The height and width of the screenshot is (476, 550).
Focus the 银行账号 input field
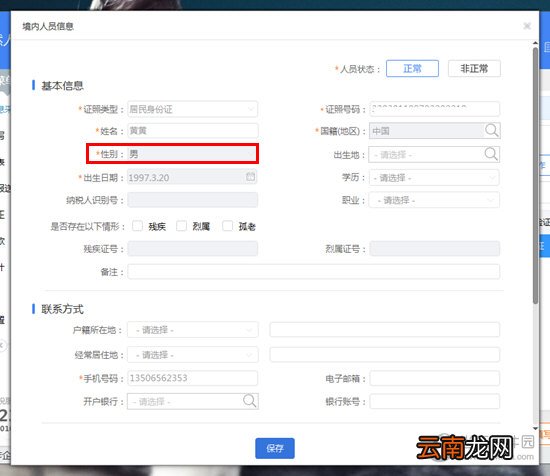tap(435, 401)
